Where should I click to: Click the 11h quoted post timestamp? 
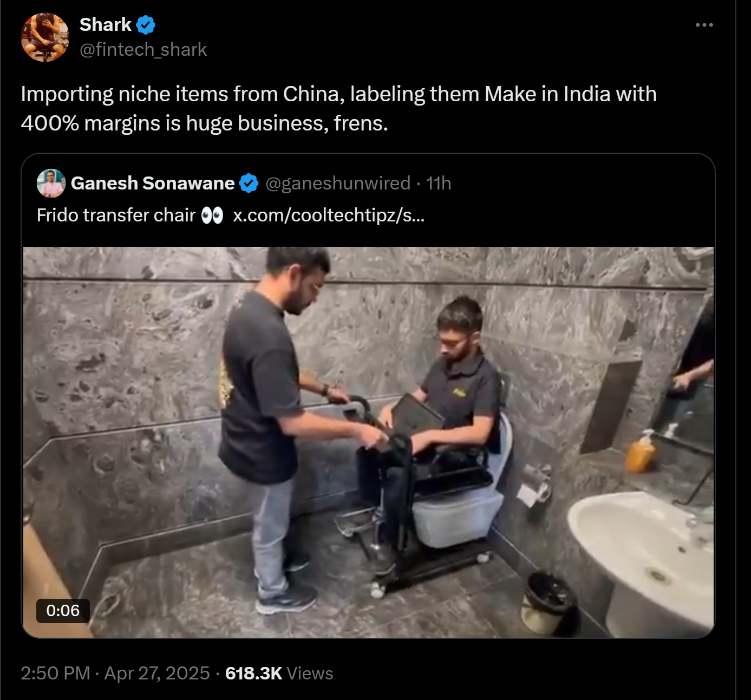[x=439, y=184]
